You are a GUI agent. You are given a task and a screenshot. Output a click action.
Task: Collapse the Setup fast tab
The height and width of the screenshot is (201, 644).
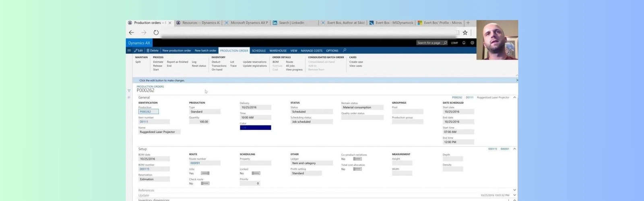[x=514, y=149]
